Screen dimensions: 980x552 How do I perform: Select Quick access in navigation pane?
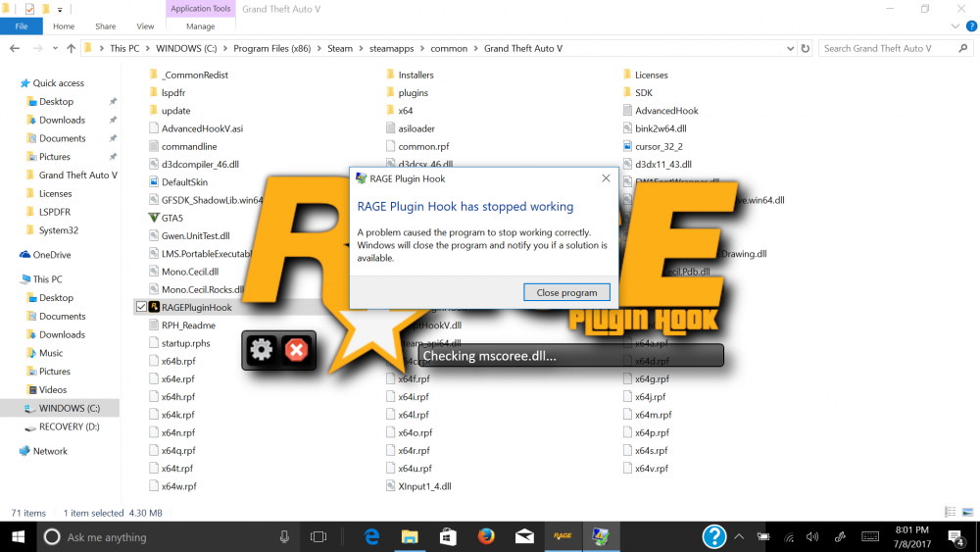pyautogui.click(x=58, y=82)
